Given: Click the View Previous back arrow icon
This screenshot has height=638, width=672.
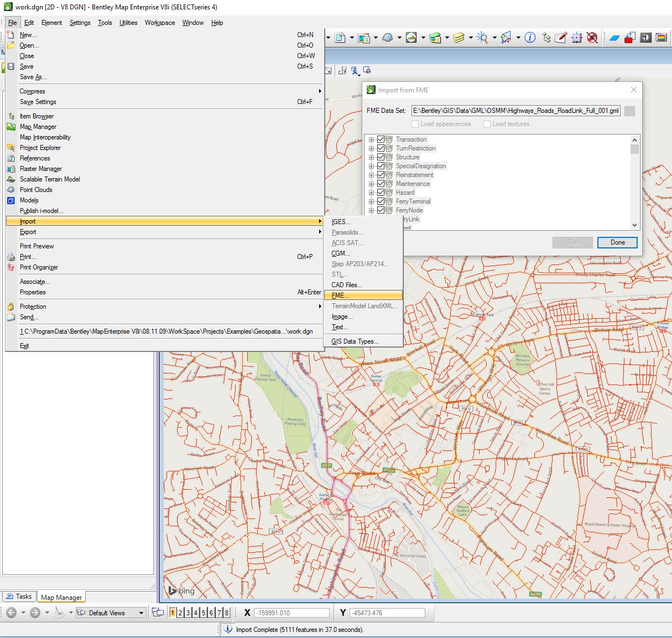Looking at the screenshot, I should coord(12,613).
